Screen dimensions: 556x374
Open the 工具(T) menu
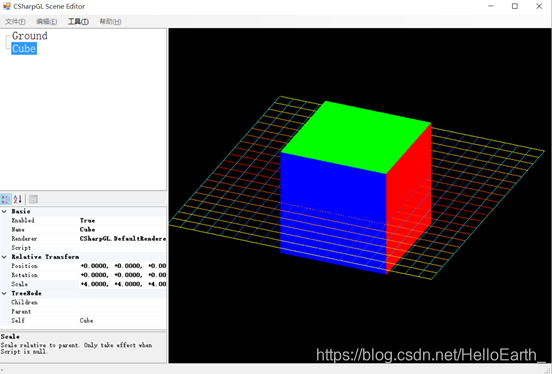point(78,22)
